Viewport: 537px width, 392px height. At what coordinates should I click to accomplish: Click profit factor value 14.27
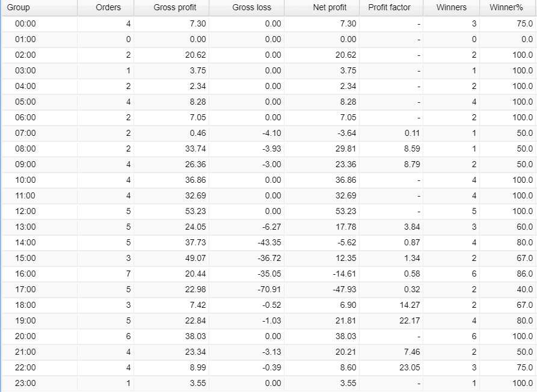click(x=410, y=305)
